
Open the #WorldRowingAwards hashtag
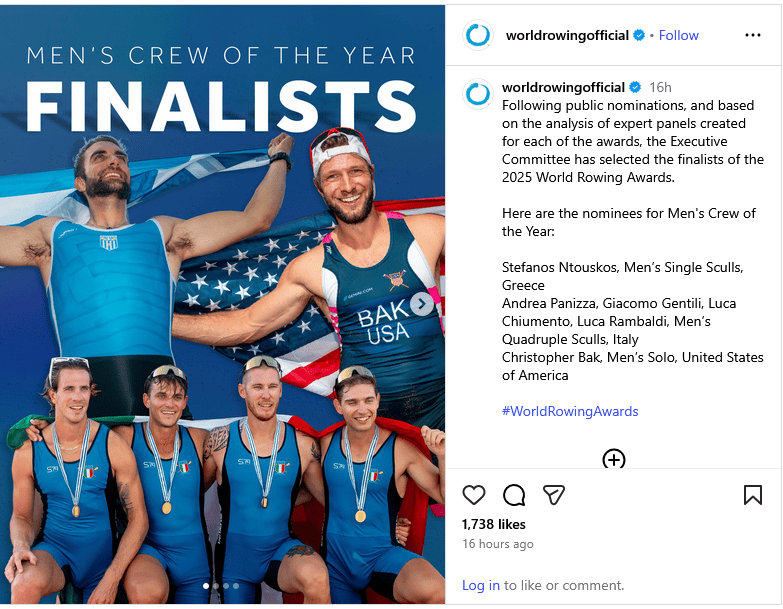570,411
